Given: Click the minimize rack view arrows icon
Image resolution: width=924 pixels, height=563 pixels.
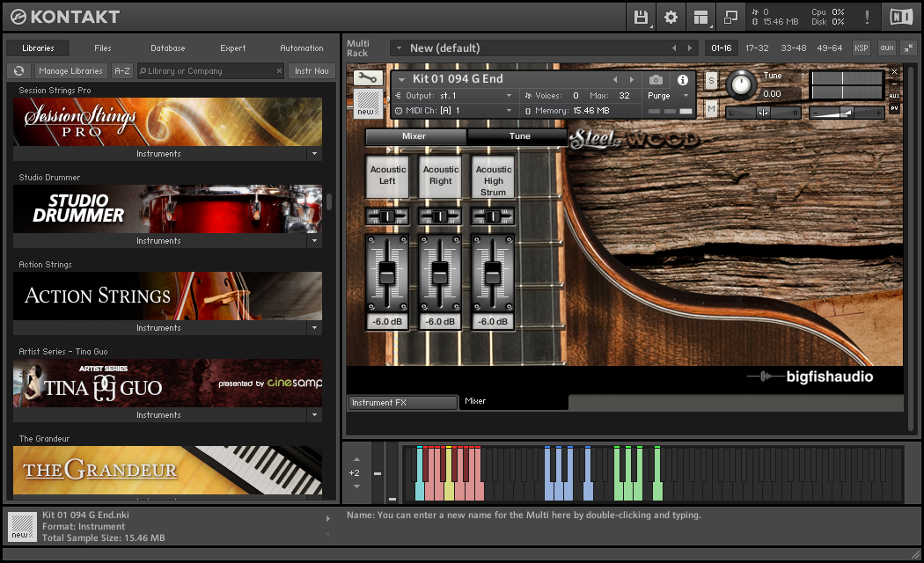Looking at the screenshot, I should (x=907, y=48).
